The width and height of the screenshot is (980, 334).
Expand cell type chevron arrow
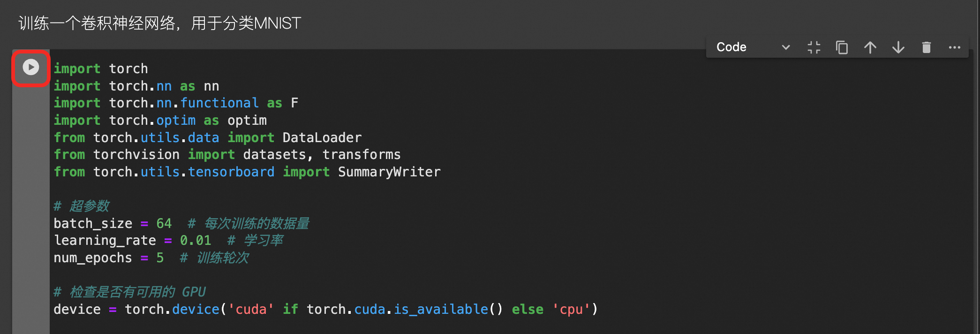786,47
